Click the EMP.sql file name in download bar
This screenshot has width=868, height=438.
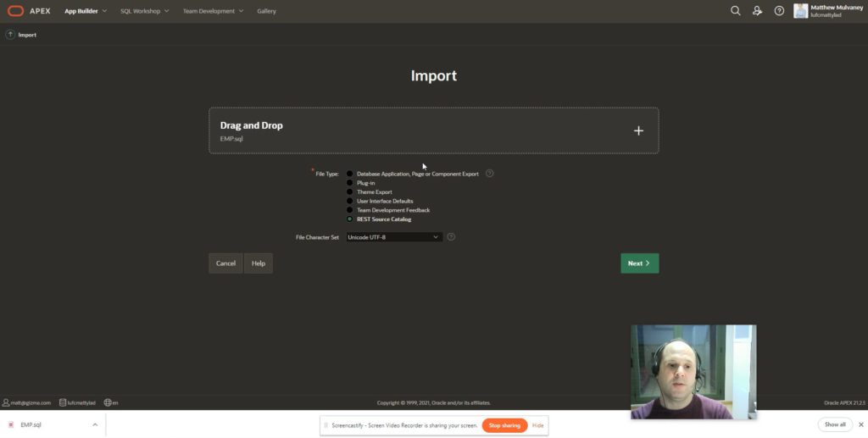(31, 424)
